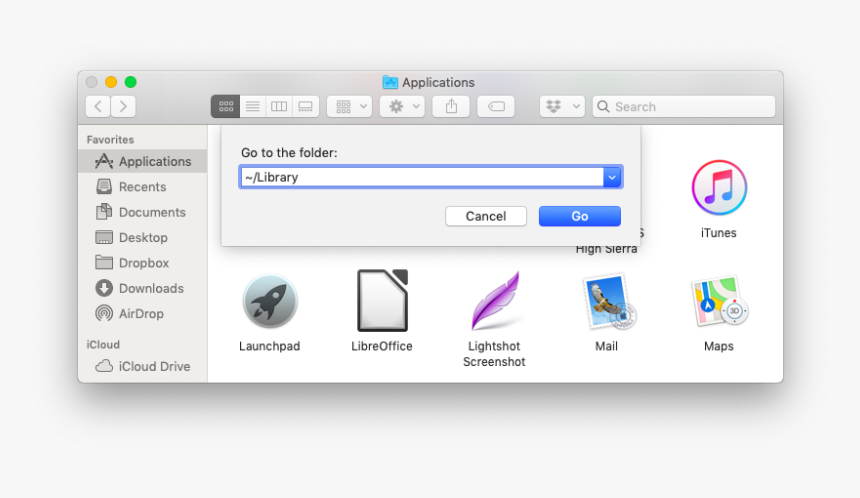Click the Desktop sidebar icon
This screenshot has height=498, width=860.
[104, 237]
